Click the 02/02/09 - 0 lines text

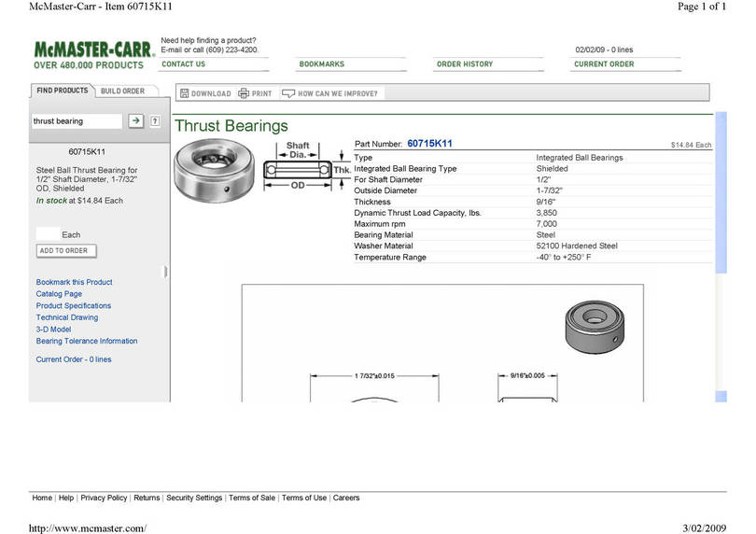click(604, 49)
